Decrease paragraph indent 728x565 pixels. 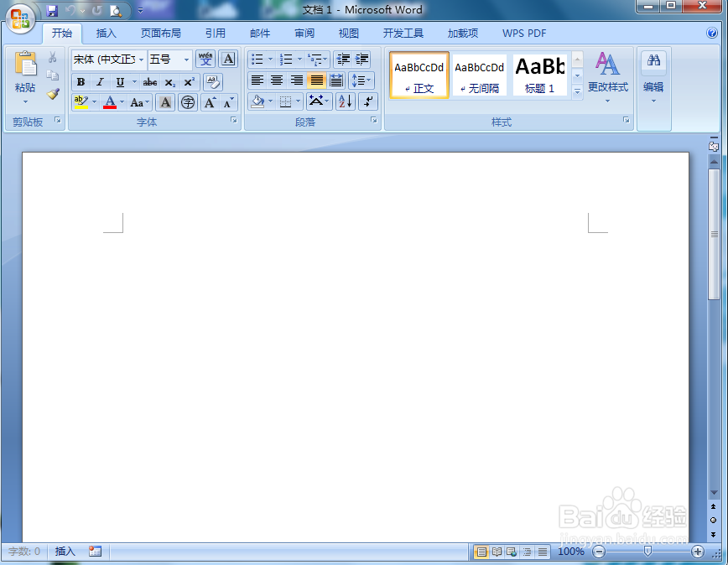343,59
